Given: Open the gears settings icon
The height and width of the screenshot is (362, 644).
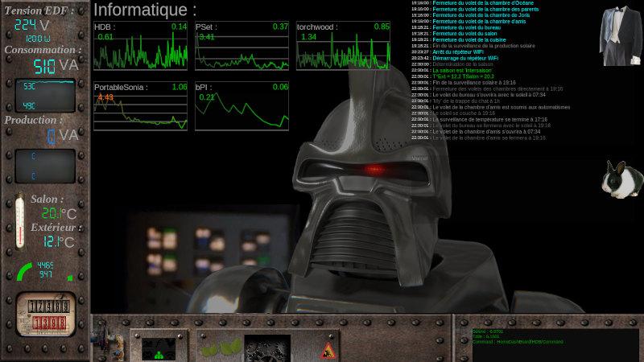Looking at the screenshot, I should coord(266,348).
